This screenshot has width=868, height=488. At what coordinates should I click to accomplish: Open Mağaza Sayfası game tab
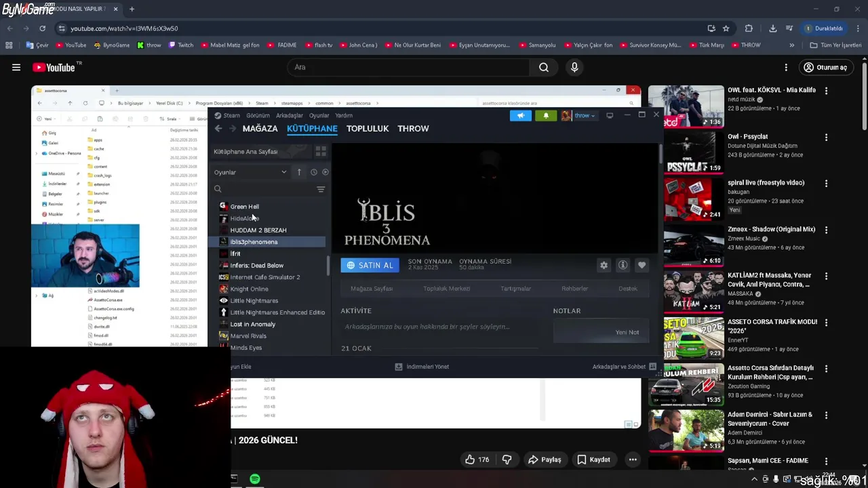point(372,289)
